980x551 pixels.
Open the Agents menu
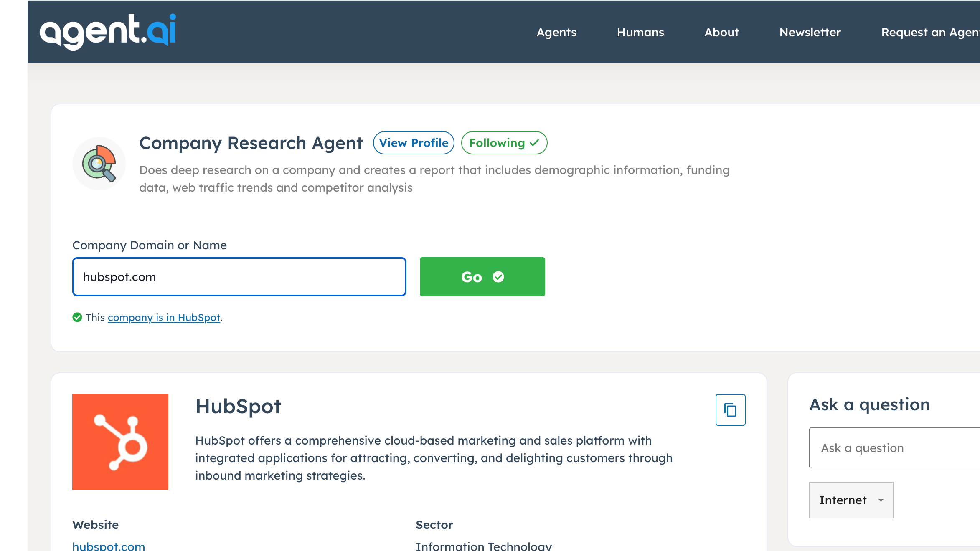[556, 33]
